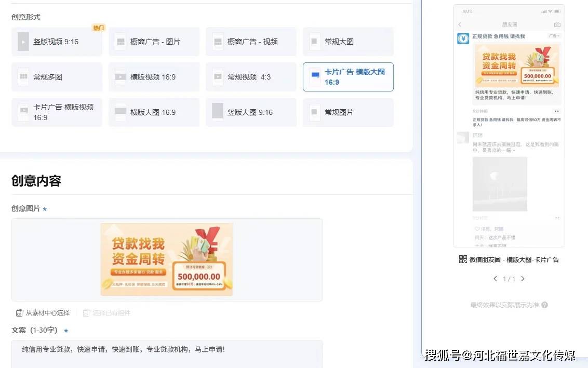Click the 常规大图 format icon

[x=314, y=42]
